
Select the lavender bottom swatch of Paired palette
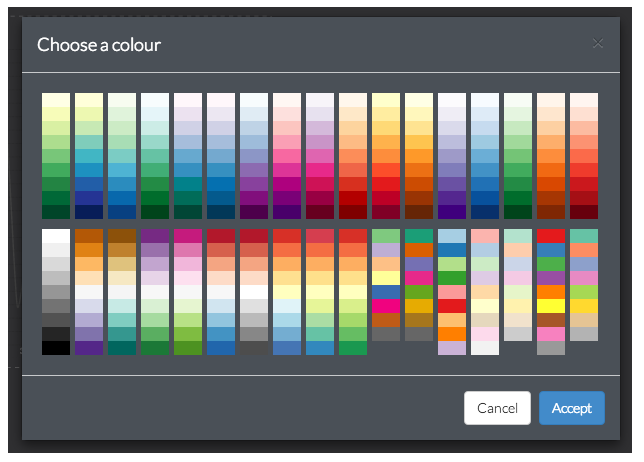coord(452,348)
